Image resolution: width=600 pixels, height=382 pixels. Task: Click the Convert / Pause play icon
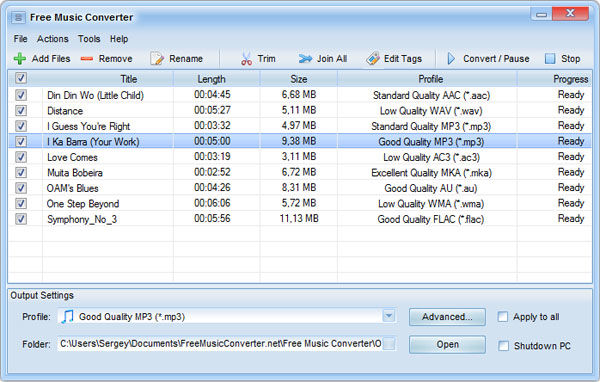(452, 59)
